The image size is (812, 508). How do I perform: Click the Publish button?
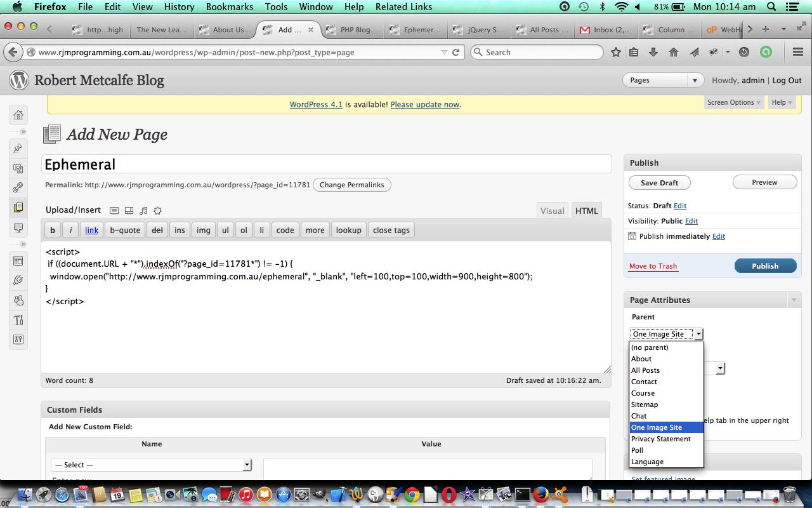click(x=765, y=266)
